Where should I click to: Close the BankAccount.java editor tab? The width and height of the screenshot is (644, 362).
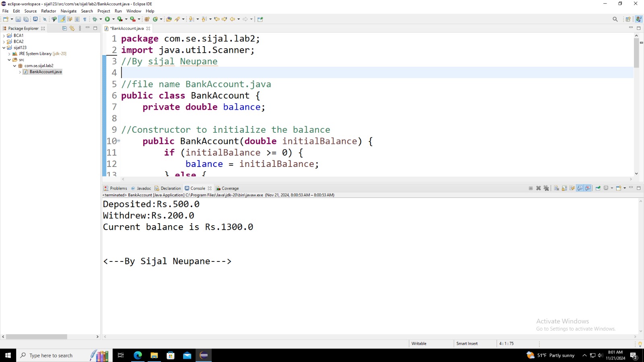(149, 29)
